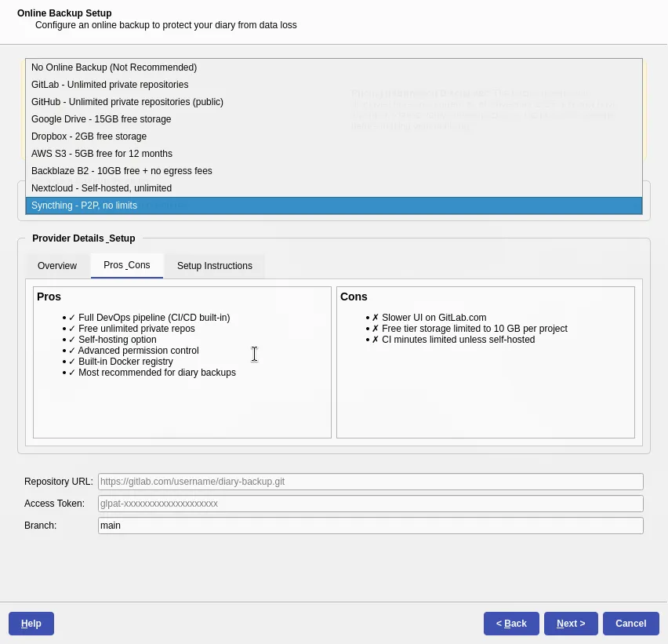
Task: Select GitLab - Unlimited private repositories
Action: (x=110, y=85)
